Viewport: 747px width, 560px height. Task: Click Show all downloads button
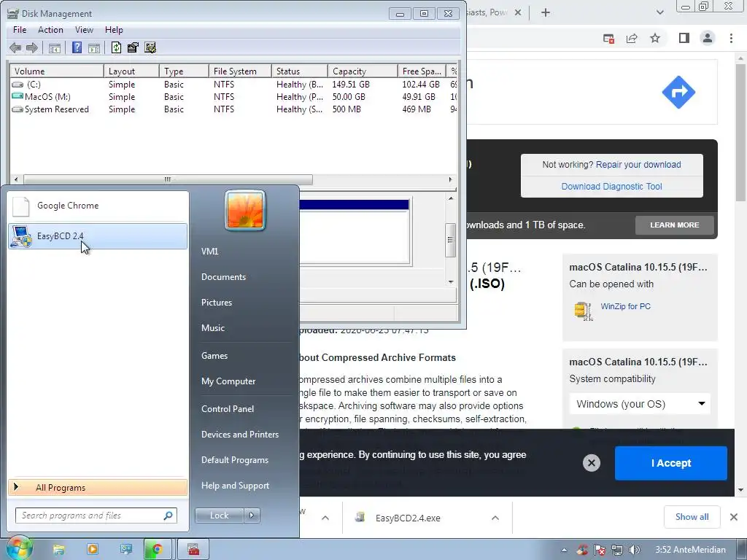(x=692, y=517)
